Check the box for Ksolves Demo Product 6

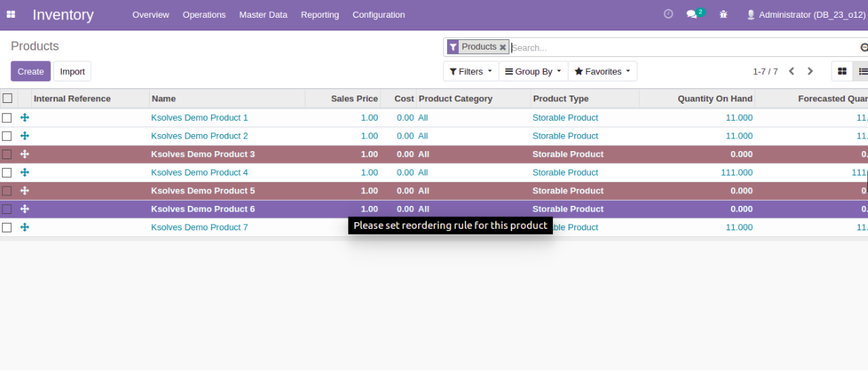click(x=7, y=209)
